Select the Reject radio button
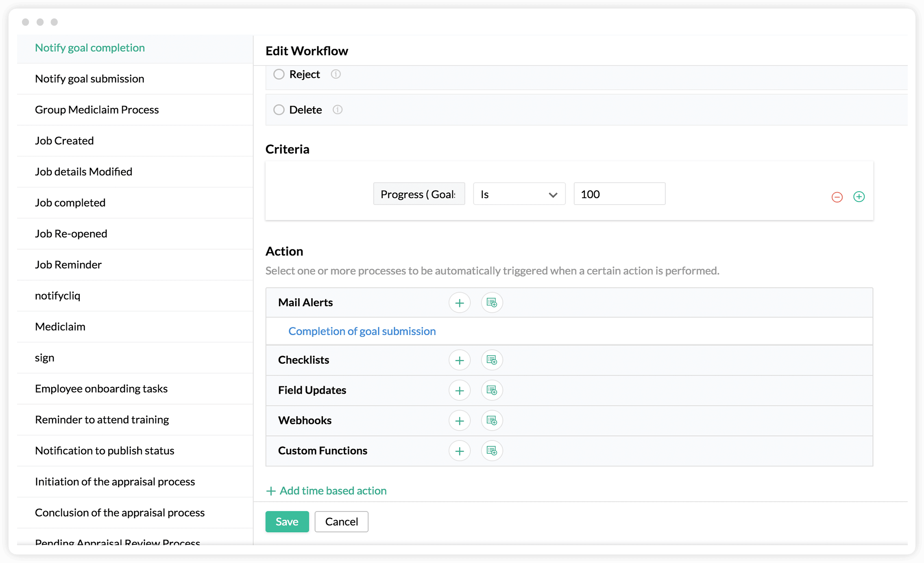The height and width of the screenshot is (563, 924). [x=279, y=74]
